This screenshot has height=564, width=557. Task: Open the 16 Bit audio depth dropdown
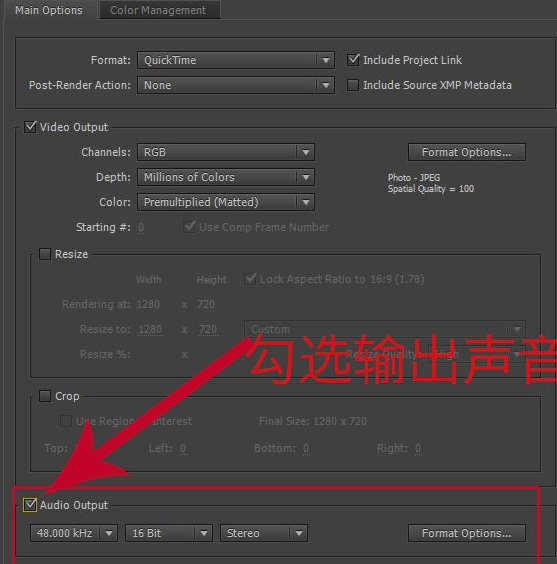169,533
